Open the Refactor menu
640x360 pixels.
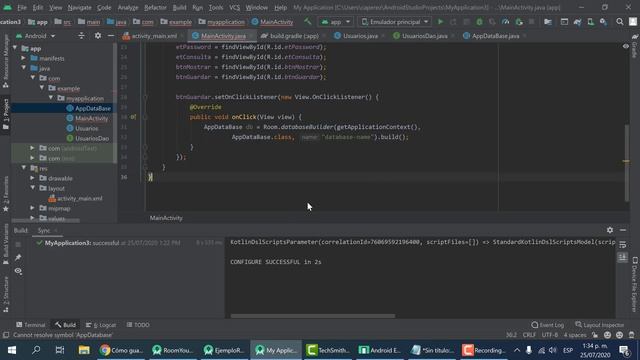[x=155, y=7]
